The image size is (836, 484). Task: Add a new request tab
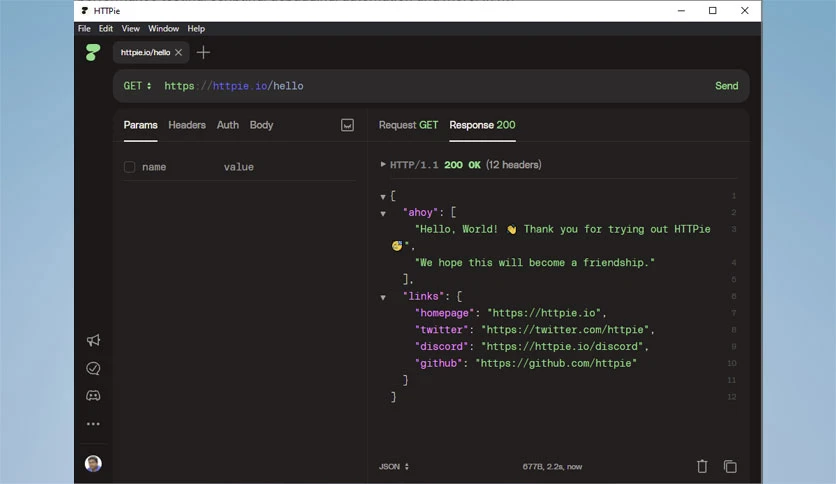click(203, 52)
